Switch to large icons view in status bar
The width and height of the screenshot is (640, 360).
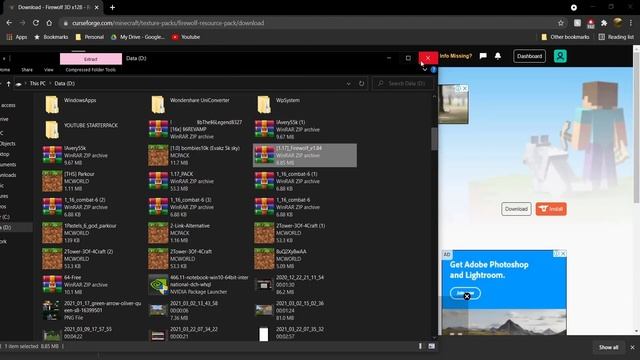point(431,346)
